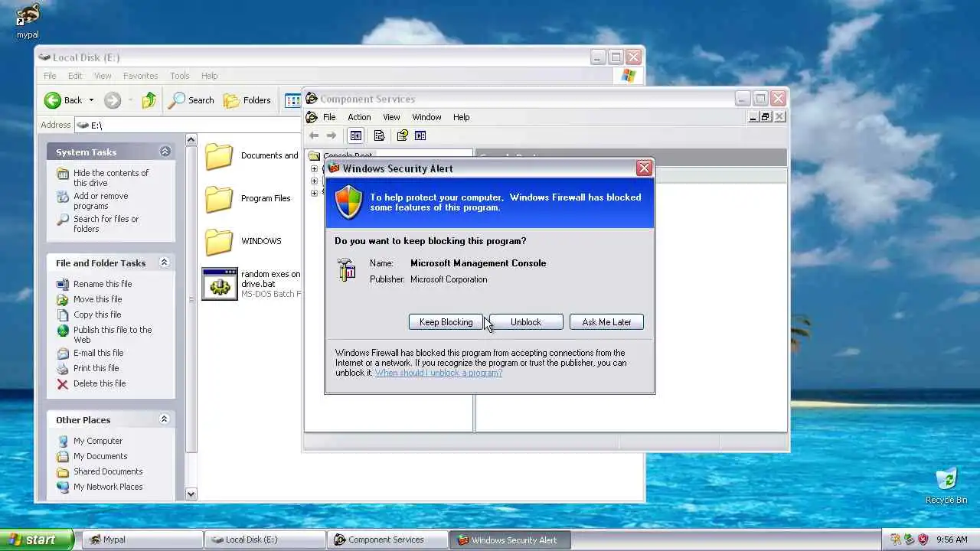The image size is (980, 551).
Task: Click Show/Hide Console Tree toolbar icon
Action: click(x=356, y=135)
